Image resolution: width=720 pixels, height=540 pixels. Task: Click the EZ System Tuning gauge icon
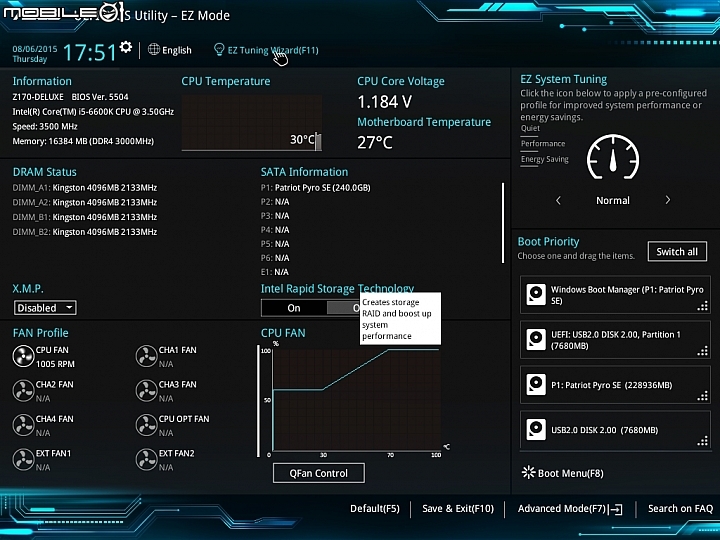613,157
